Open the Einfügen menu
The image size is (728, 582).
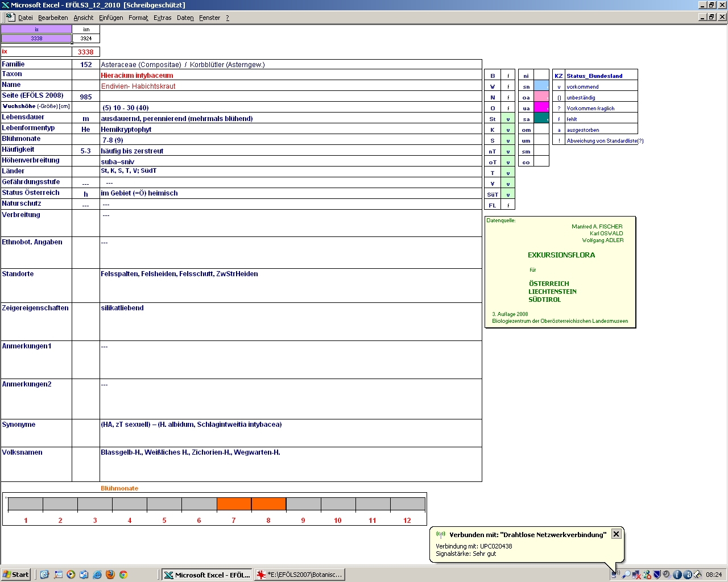pos(111,18)
